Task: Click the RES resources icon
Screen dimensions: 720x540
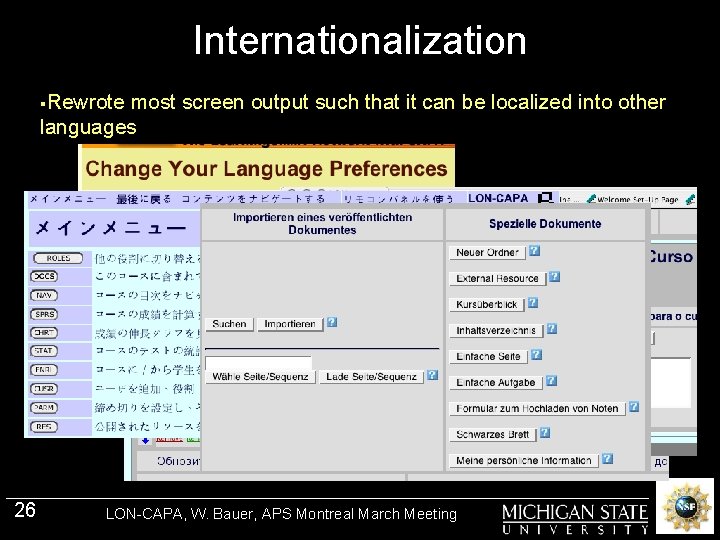Action: pos(44,427)
